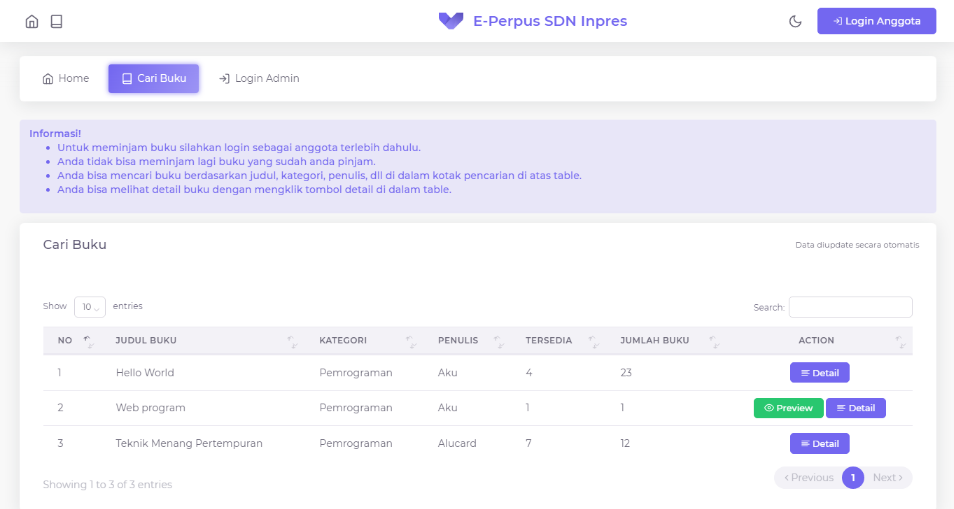Click the book icon in top bar

(57, 21)
